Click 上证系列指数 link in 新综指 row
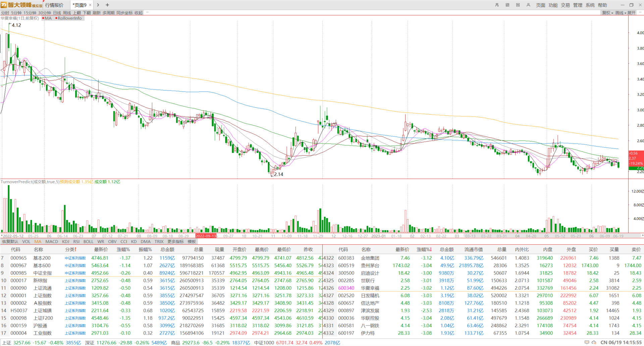Viewport: 644px width, 346px height. pyautogui.click(x=75, y=281)
